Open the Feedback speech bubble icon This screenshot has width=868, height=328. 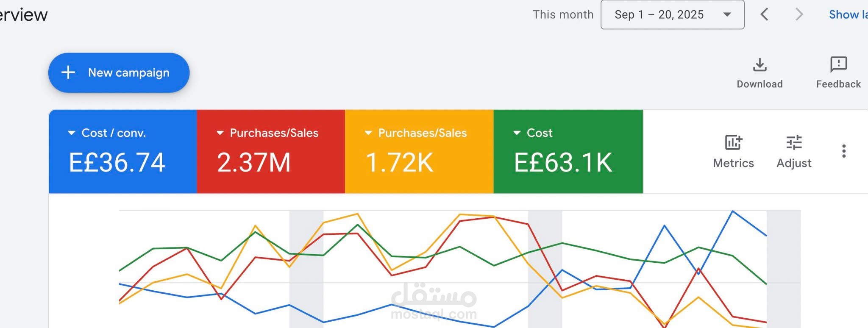tap(838, 64)
